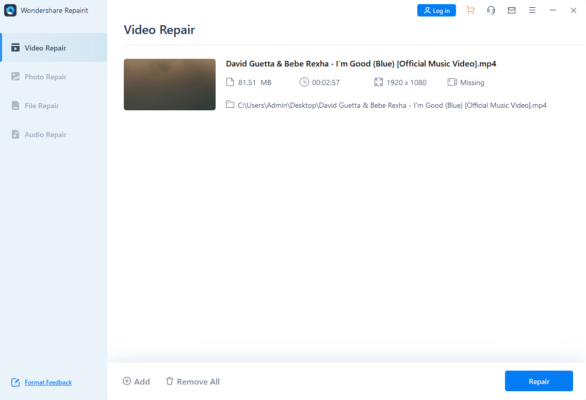Open the shopping cart icon

pos(471,10)
